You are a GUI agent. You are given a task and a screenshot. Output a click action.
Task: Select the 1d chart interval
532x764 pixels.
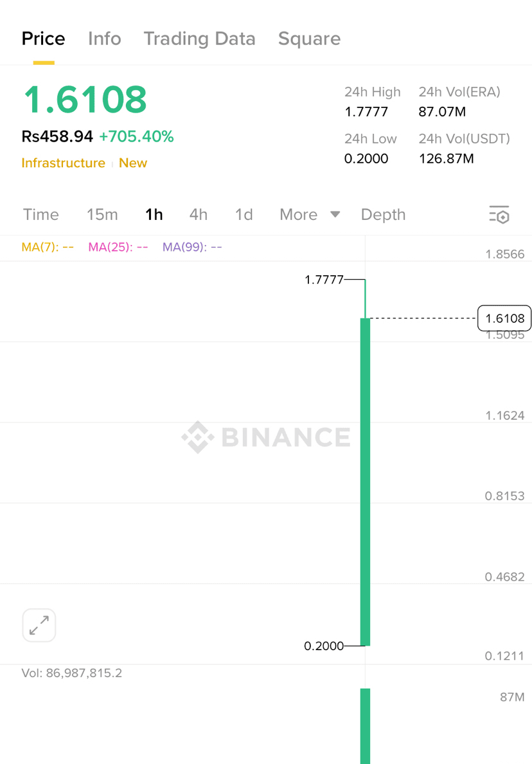(x=244, y=215)
